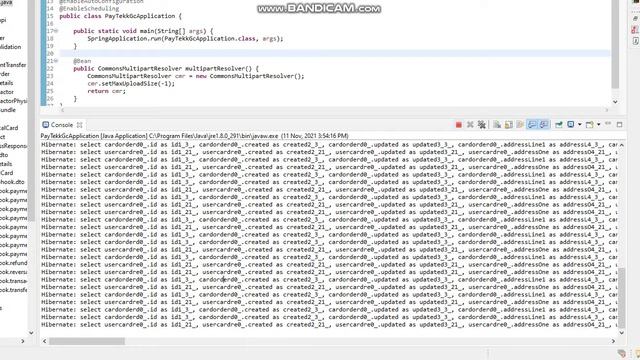
Task: Click the console vertical scrollbar thumb
Action: 622,298
